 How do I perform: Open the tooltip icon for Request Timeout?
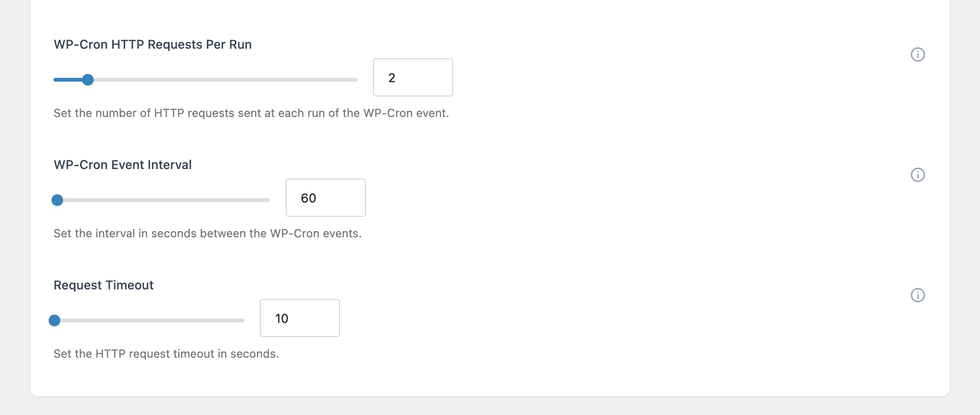(x=918, y=295)
